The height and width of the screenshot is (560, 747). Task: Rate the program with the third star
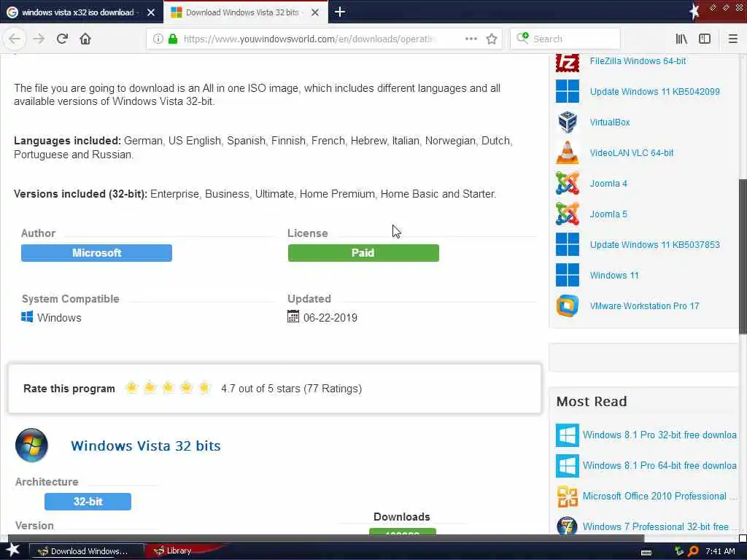169,388
